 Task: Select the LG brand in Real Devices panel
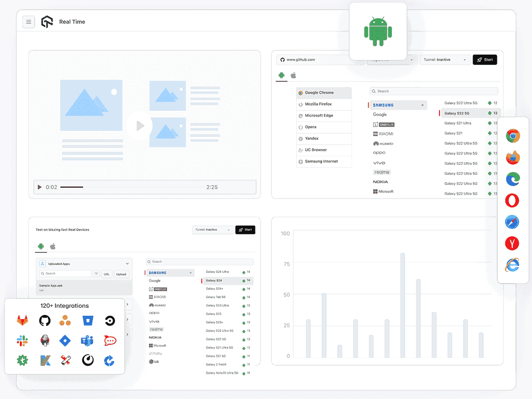pos(154,362)
